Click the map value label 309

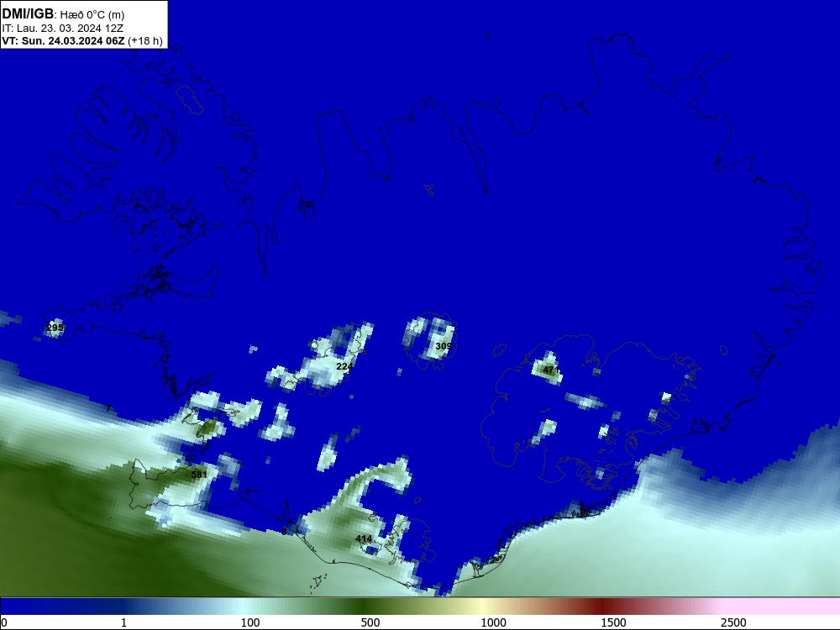point(444,346)
